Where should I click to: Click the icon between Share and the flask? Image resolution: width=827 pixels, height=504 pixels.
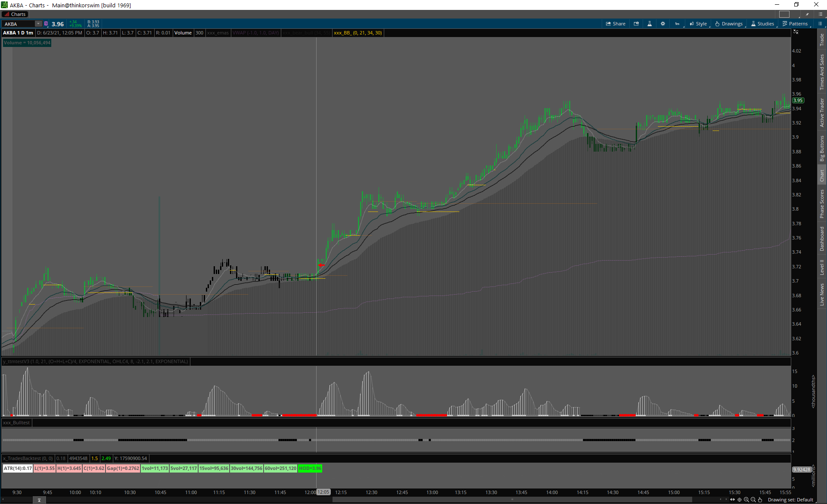[x=636, y=24]
